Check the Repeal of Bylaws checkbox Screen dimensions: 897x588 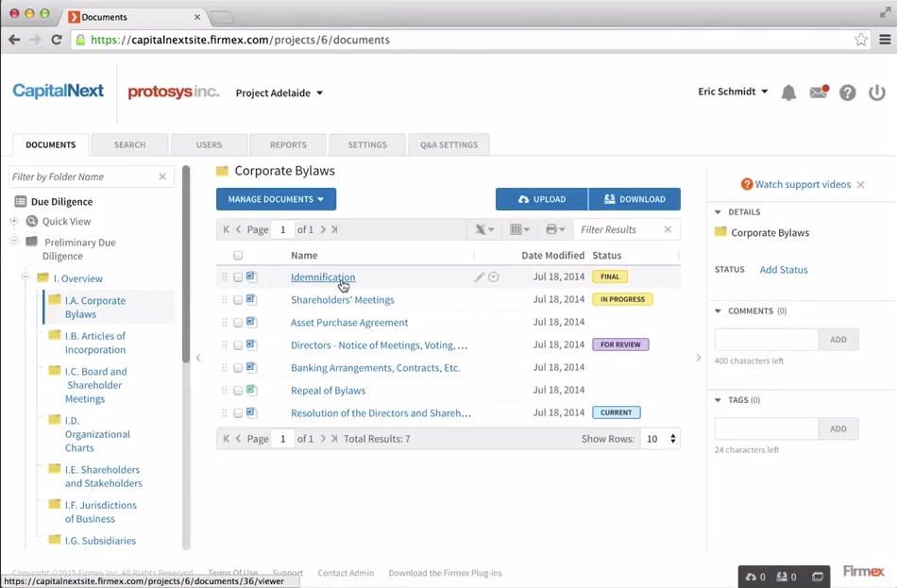238,391
